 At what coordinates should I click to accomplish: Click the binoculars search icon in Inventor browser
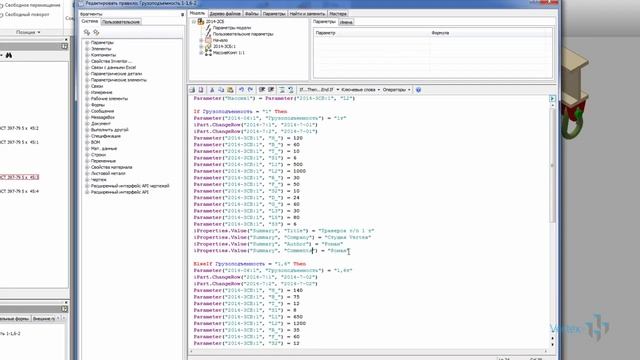pos(9,55)
